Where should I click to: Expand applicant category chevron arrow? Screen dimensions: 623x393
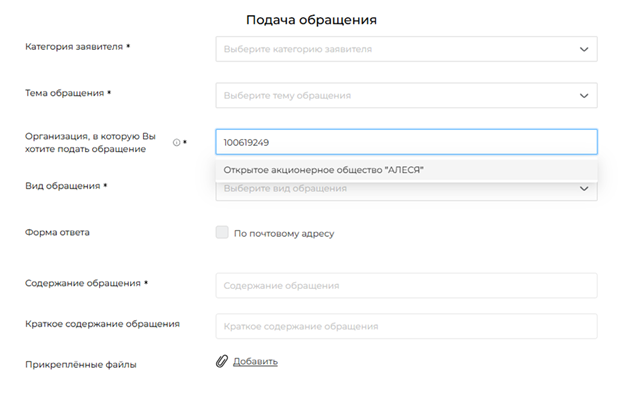pos(584,49)
